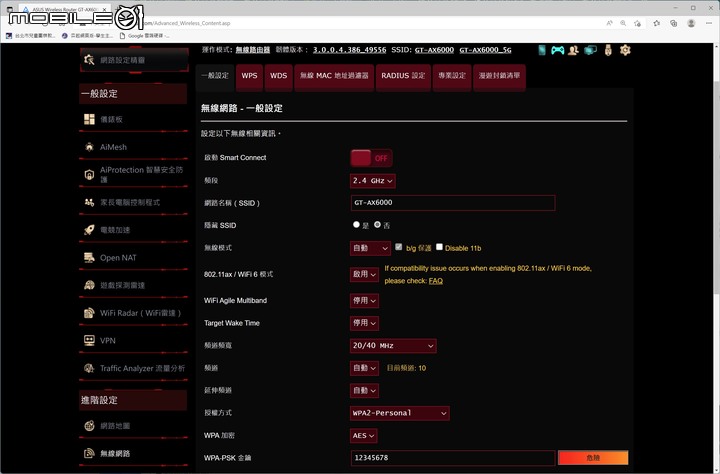Open the 專業設定 tab
This screenshot has height=474, width=720.
(452, 77)
